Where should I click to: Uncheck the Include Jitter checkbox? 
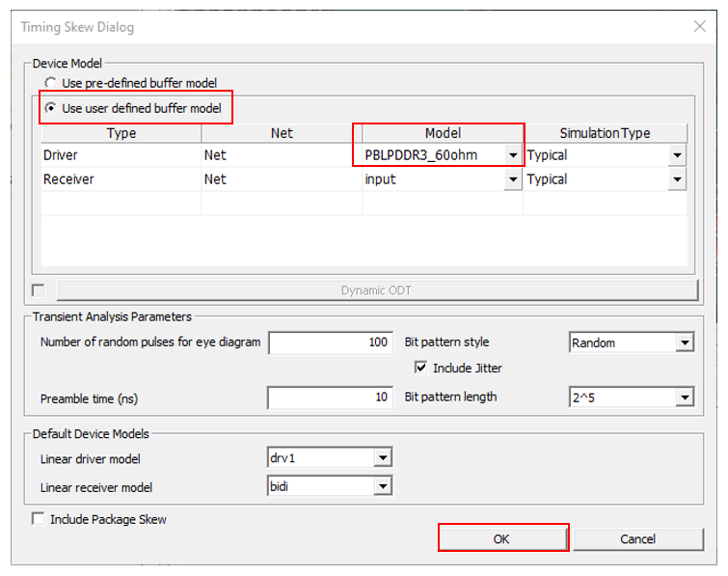[420, 368]
